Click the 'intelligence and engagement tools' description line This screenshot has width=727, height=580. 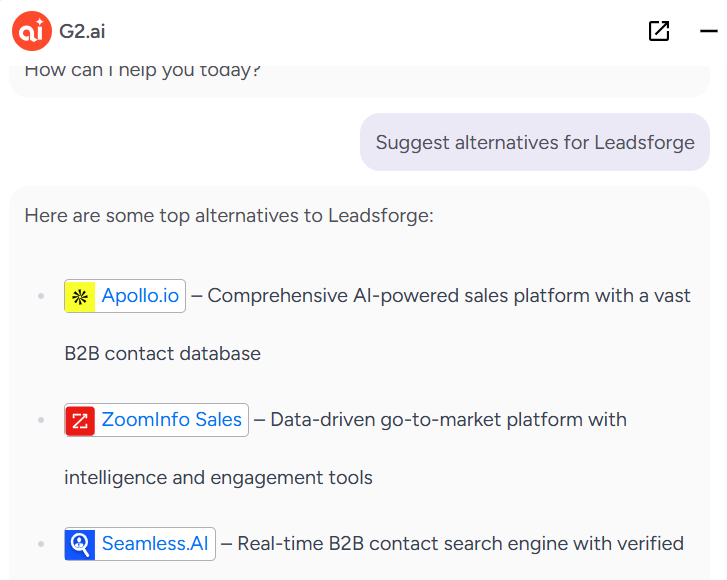pos(218,478)
